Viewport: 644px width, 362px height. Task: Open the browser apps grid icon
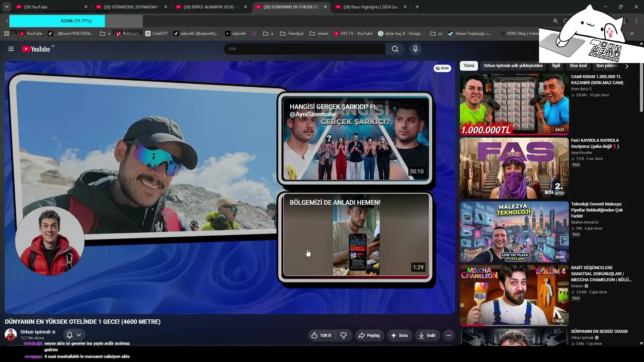point(7,34)
